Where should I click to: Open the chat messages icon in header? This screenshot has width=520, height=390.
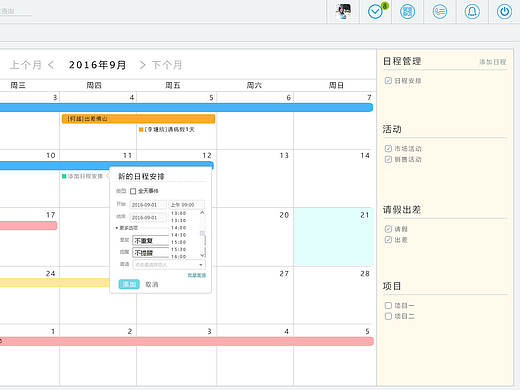coord(440,12)
